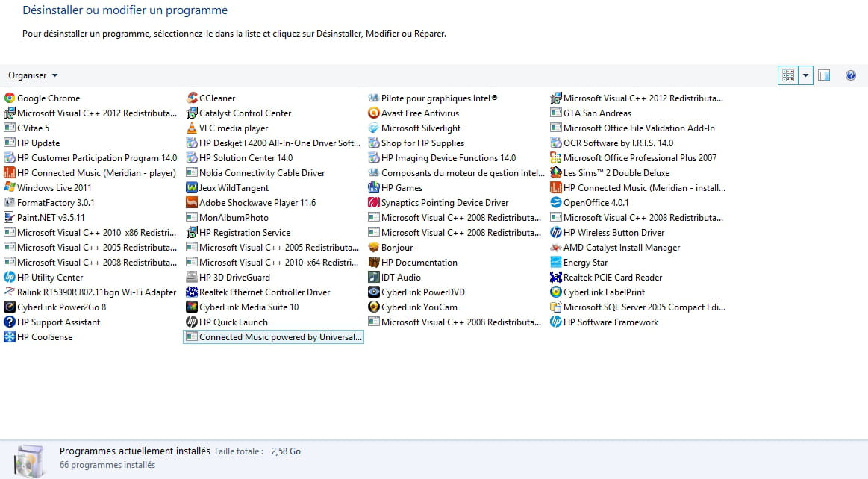Select the HP Support Assistant icon
Screen dimensions: 868x479
tap(10, 322)
